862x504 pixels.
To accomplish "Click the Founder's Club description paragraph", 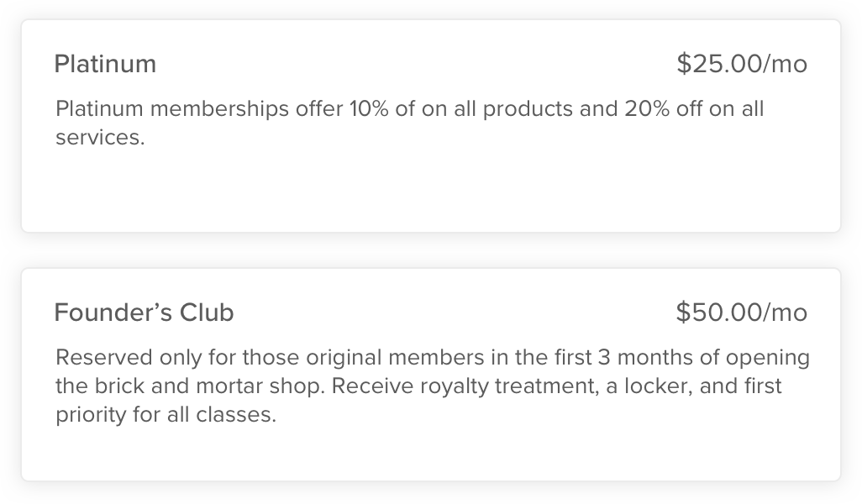I will pos(430,386).
